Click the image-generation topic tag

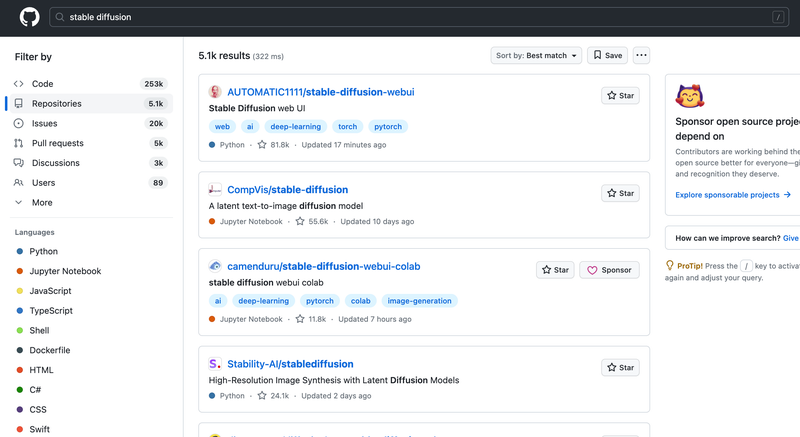tap(419, 301)
